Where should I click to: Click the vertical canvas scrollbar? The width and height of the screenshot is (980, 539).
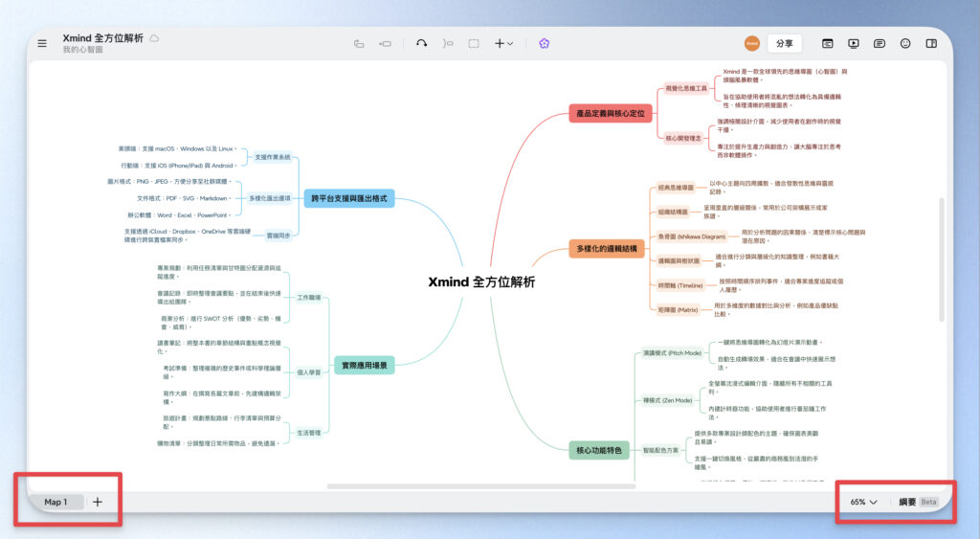point(942,258)
